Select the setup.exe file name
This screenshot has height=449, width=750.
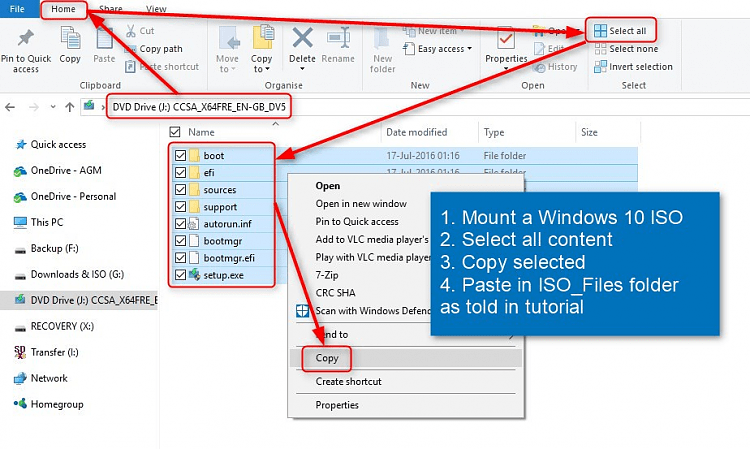(223, 275)
